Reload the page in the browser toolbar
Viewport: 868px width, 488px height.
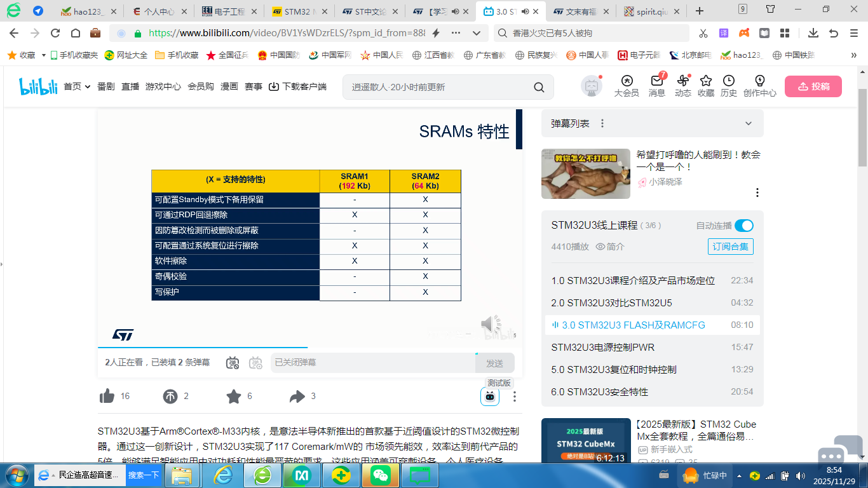(55, 33)
